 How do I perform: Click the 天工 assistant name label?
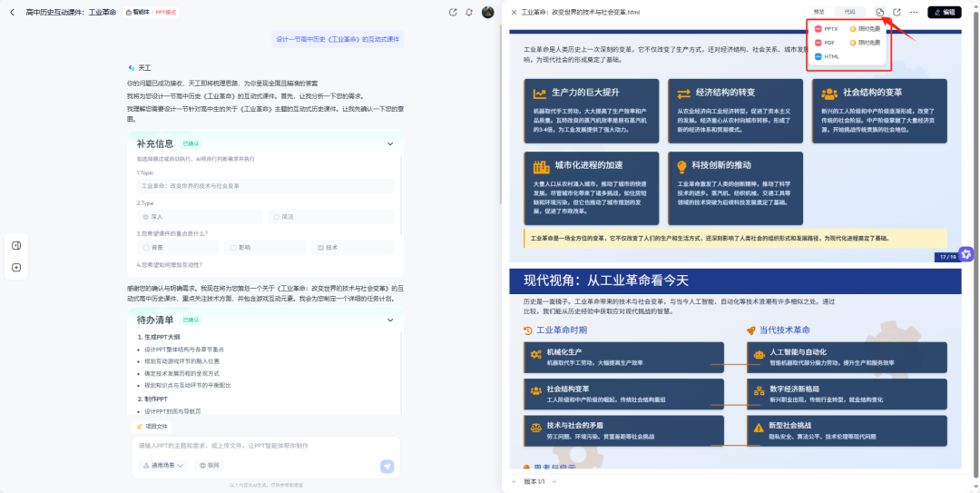click(x=144, y=67)
